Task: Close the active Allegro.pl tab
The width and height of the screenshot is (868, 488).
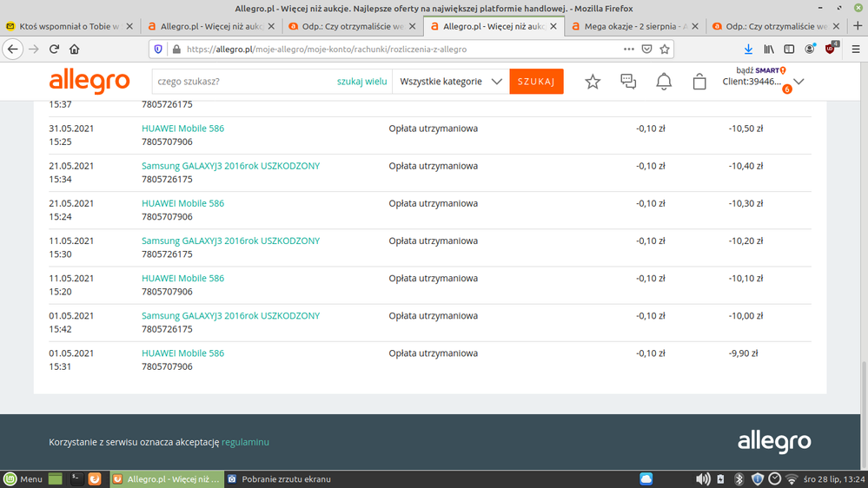Action: point(553,26)
